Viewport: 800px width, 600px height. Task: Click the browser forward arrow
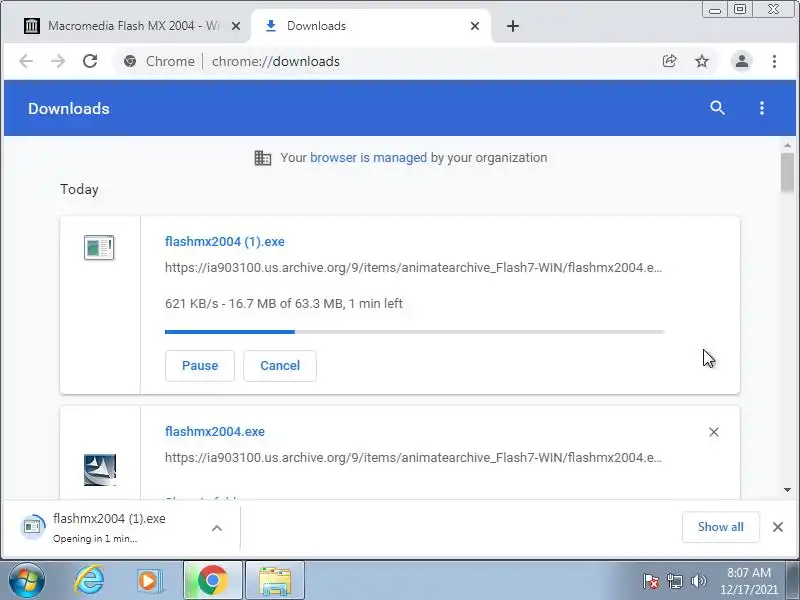[58, 61]
